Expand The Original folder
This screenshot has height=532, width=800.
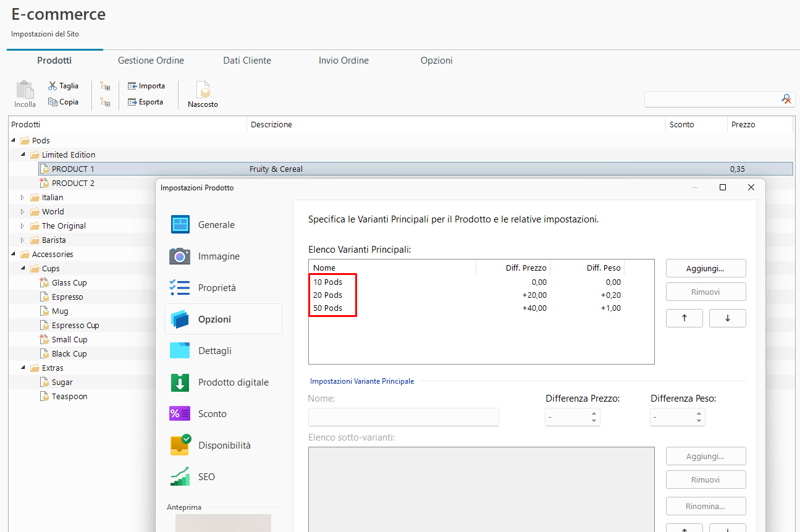coord(23,226)
